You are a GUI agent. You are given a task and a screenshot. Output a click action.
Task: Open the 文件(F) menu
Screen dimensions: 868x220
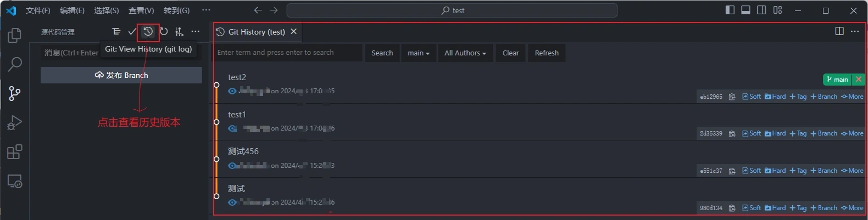(38, 10)
